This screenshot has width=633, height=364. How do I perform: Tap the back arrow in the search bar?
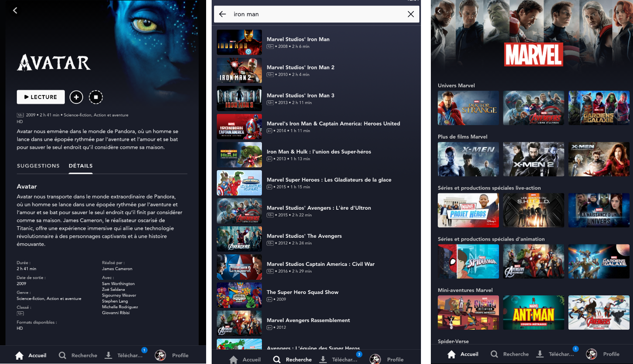click(x=222, y=14)
